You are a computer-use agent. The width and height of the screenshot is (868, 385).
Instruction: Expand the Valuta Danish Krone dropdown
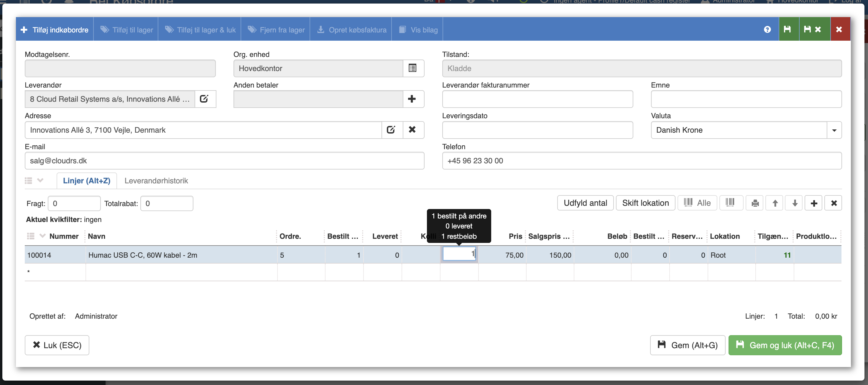click(834, 130)
